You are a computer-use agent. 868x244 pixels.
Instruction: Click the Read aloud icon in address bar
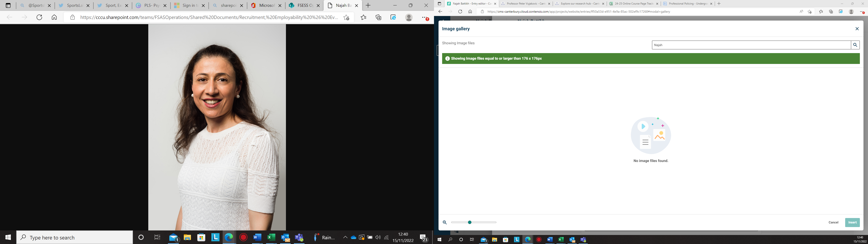[x=801, y=12]
